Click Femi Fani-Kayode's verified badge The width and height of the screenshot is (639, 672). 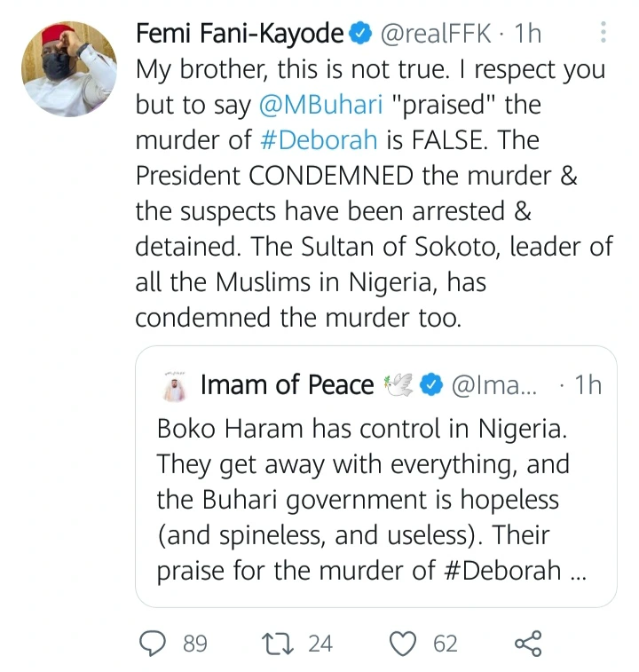358,35
